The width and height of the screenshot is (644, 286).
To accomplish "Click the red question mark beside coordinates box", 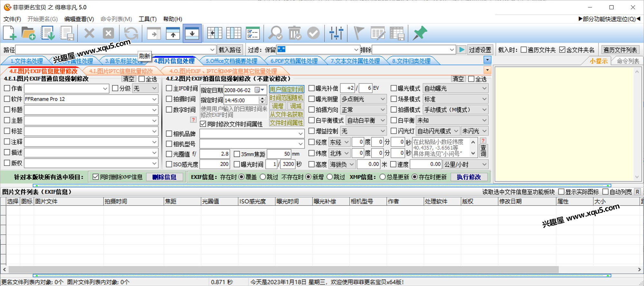I will click(483, 141).
